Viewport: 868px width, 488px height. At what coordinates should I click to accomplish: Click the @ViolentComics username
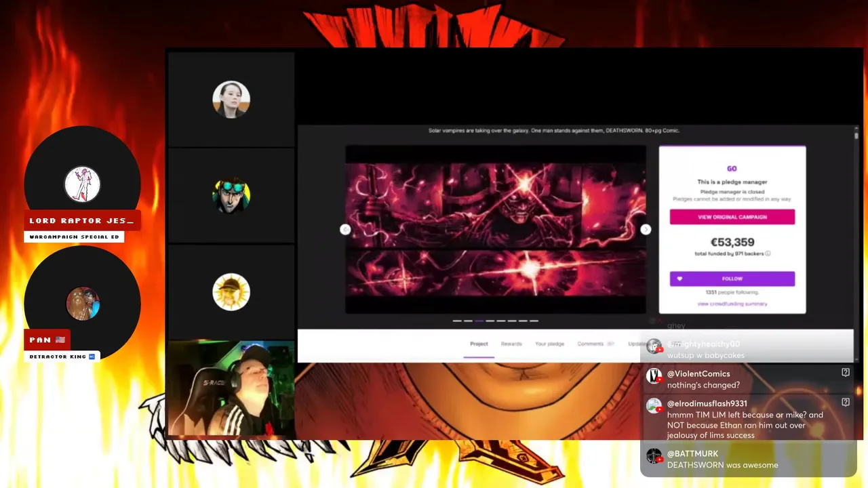tap(698, 373)
